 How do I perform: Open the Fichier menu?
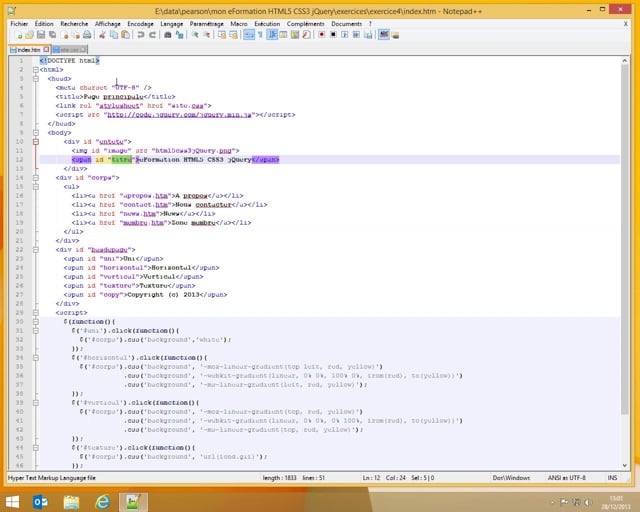(20, 24)
